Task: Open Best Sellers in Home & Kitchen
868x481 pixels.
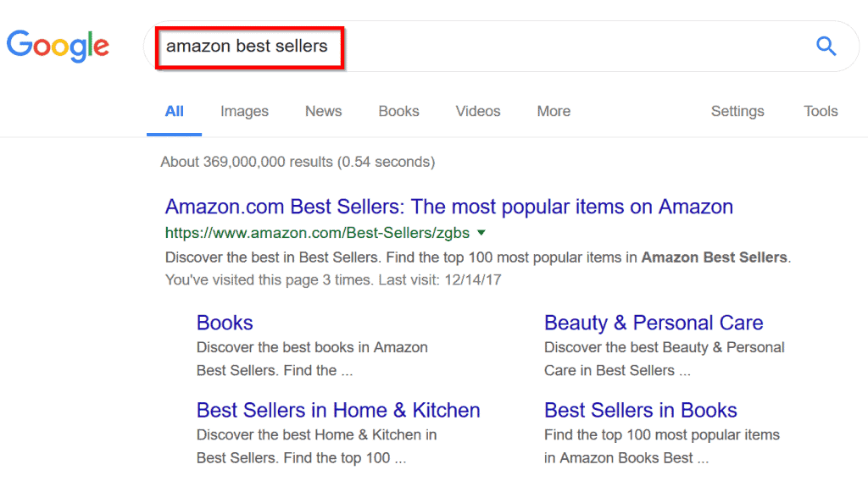Action: click(338, 410)
